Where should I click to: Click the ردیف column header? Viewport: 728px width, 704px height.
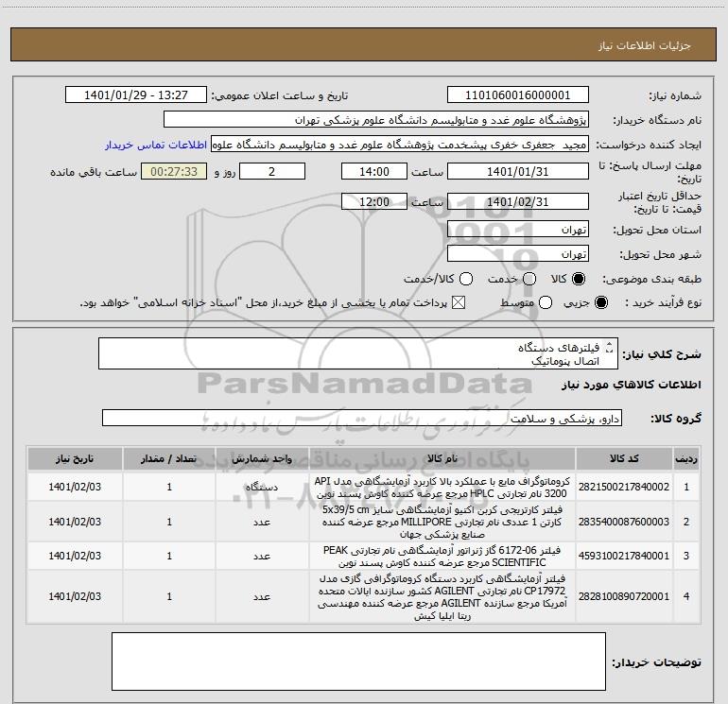[x=686, y=459]
